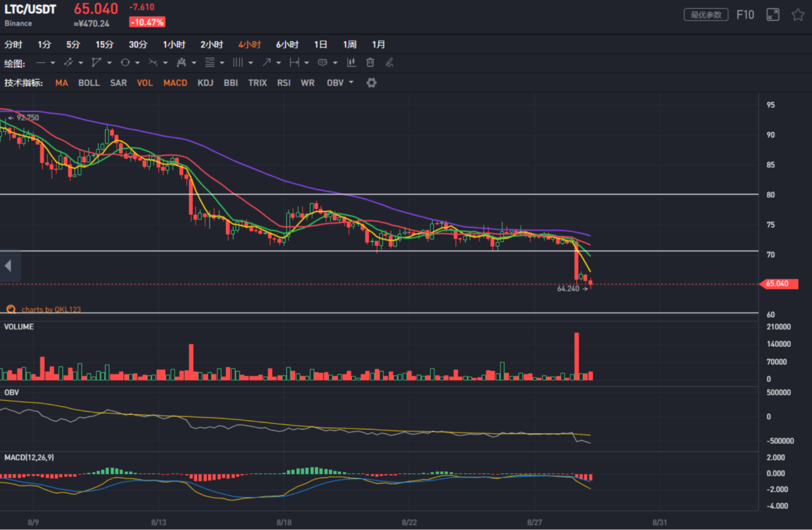Open triangle shape tool dropdown arrow
Screen dimensions: 812x530
pos(109,63)
